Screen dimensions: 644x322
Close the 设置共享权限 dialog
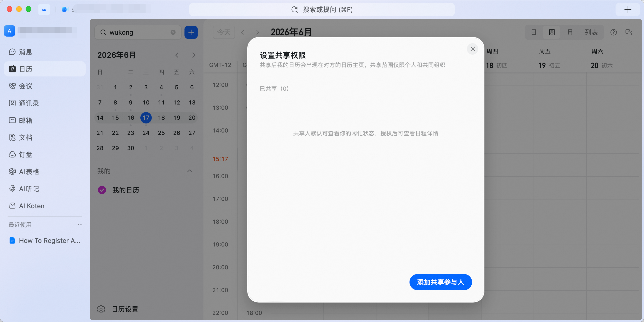click(473, 49)
